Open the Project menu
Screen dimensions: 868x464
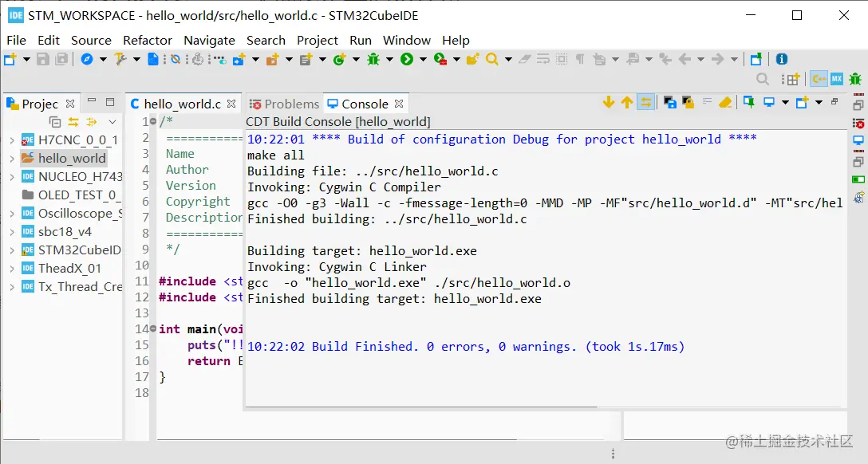(318, 41)
